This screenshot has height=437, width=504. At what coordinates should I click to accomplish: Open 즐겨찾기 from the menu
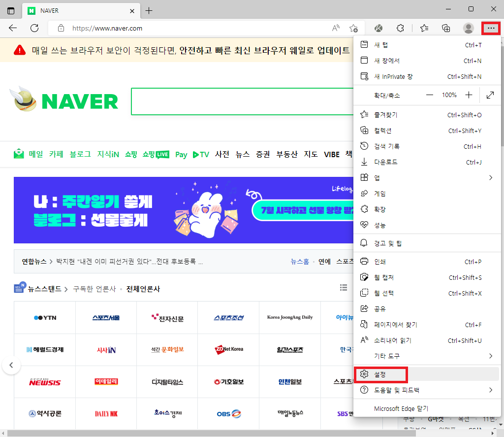point(427,115)
